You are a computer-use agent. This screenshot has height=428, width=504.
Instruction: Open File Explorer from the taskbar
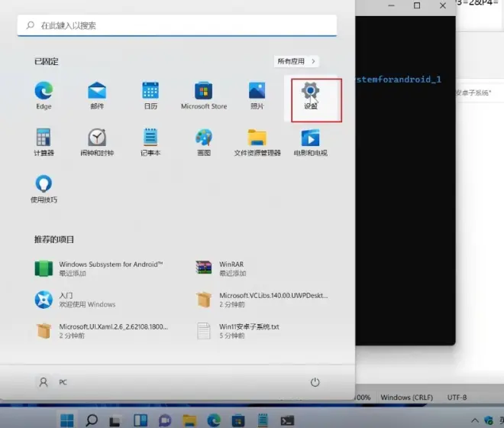pyautogui.click(x=189, y=420)
